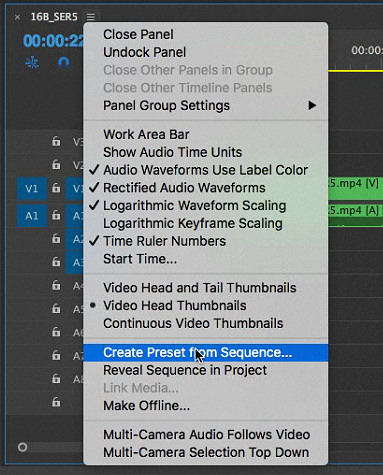This screenshot has height=475, width=383.
Task: Expand the Panel Group Settings submenu
Action: point(205,106)
